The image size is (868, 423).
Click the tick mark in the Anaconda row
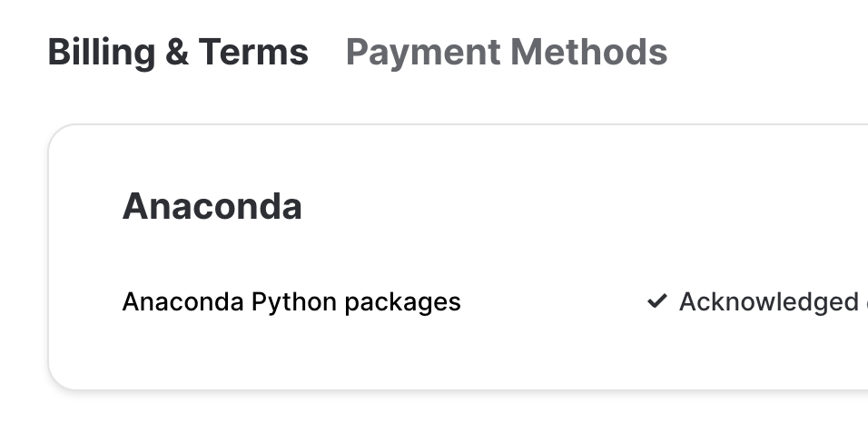pyautogui.click(x=656, y=301)
